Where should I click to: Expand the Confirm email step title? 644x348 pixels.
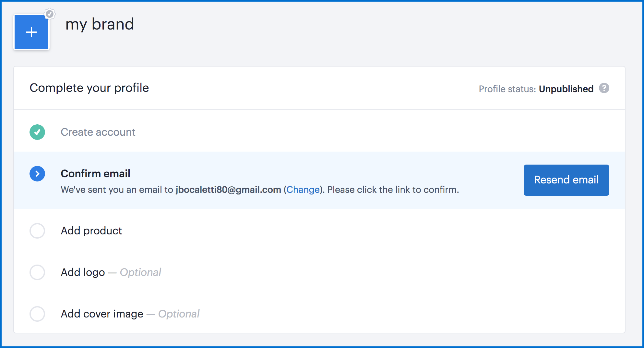coord(95,174)
